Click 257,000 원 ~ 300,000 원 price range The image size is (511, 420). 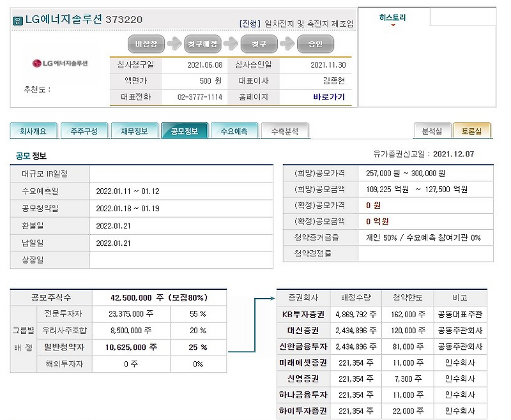406,173
